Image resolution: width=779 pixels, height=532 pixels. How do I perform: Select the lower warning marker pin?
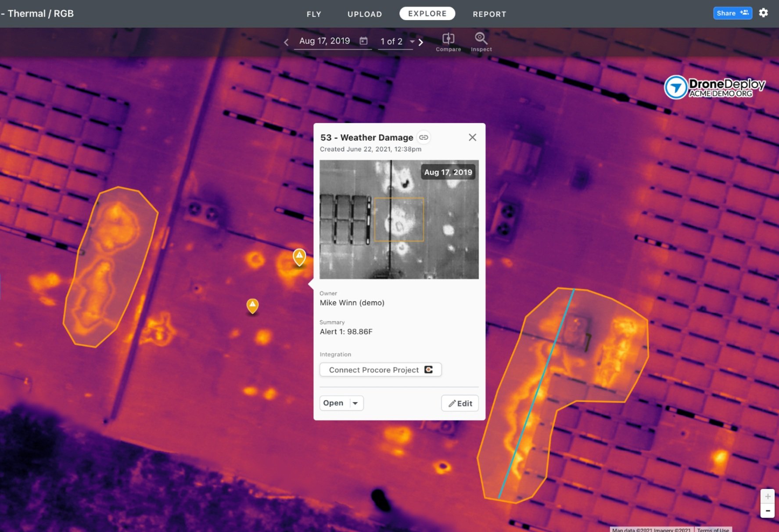tap(252, 306)
